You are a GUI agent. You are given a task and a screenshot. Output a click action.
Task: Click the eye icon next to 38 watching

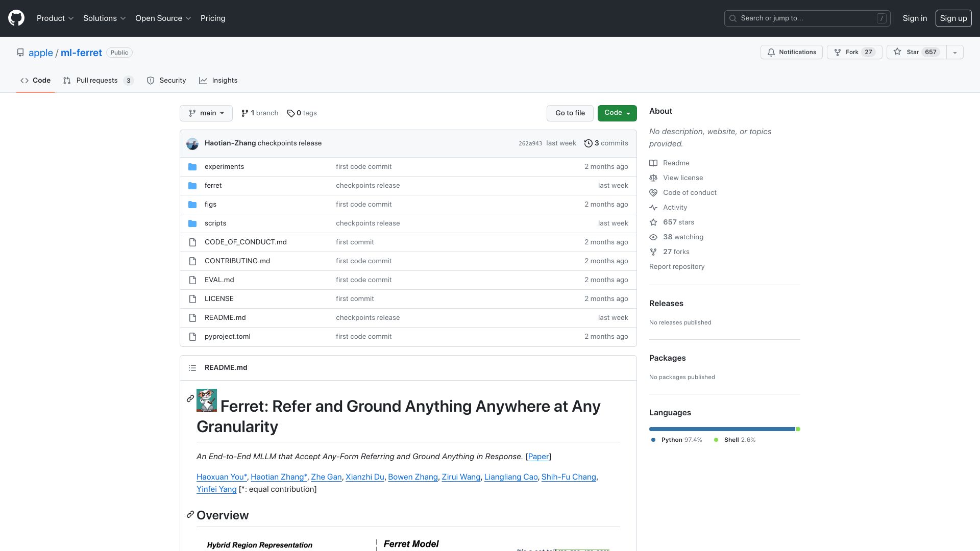point(653,237)
